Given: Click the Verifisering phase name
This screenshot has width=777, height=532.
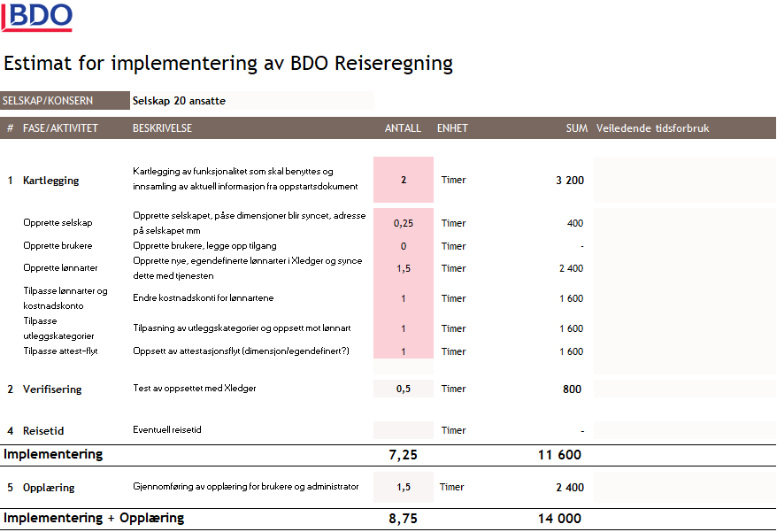Looking at the screenshot, I should click(x=52, y=389).
